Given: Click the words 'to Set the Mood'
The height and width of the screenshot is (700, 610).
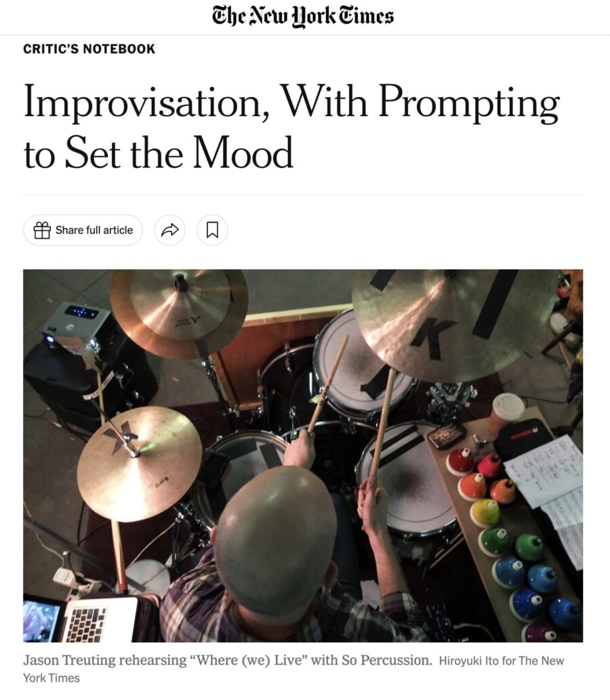Looking at the screenshot, I should click(x=159, y=153).
